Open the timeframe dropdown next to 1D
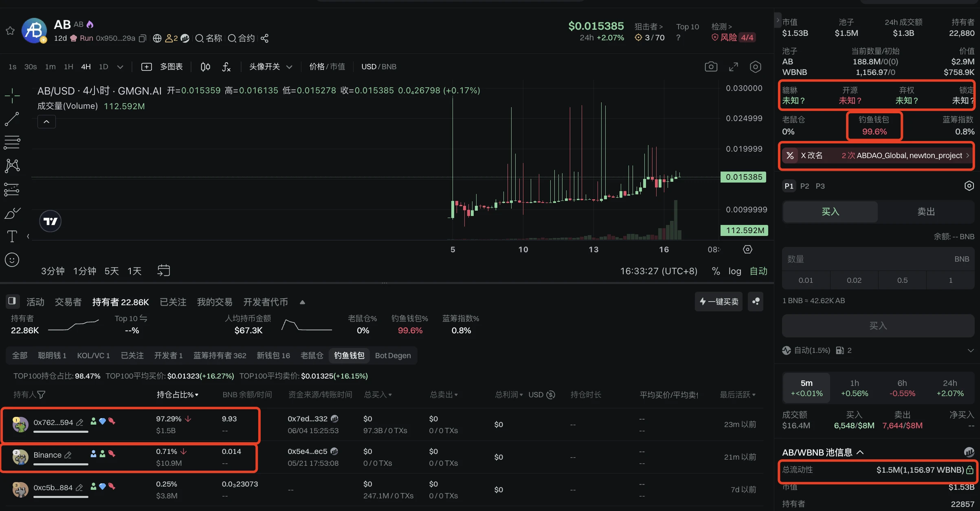Screen dimensions: 980x511 coord(120,67)
